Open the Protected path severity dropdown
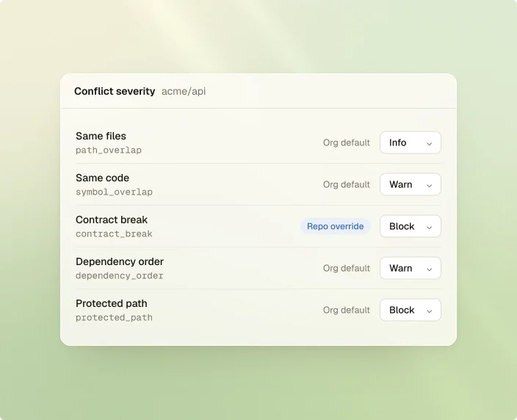 [411, 310]
